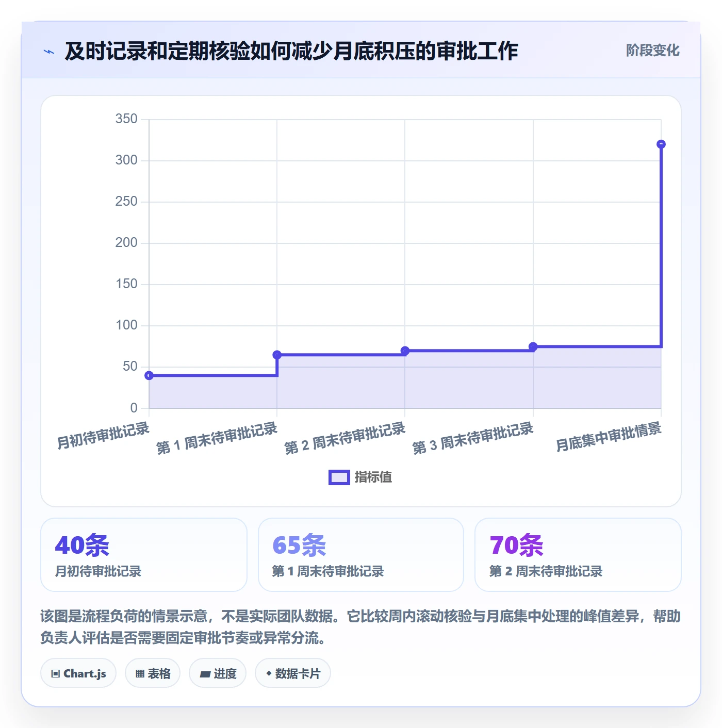Screen dimensions: 722x728
Task: Click the lightning icon beside the title
Action: point(49,52)
